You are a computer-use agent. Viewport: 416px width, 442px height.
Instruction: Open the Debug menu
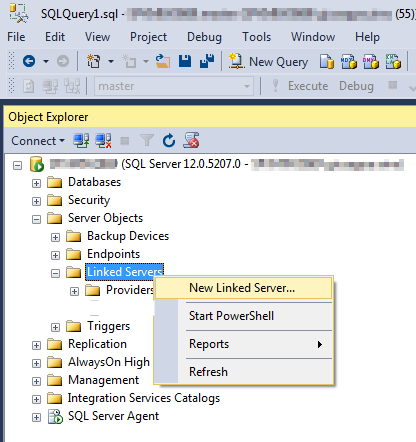204,37
